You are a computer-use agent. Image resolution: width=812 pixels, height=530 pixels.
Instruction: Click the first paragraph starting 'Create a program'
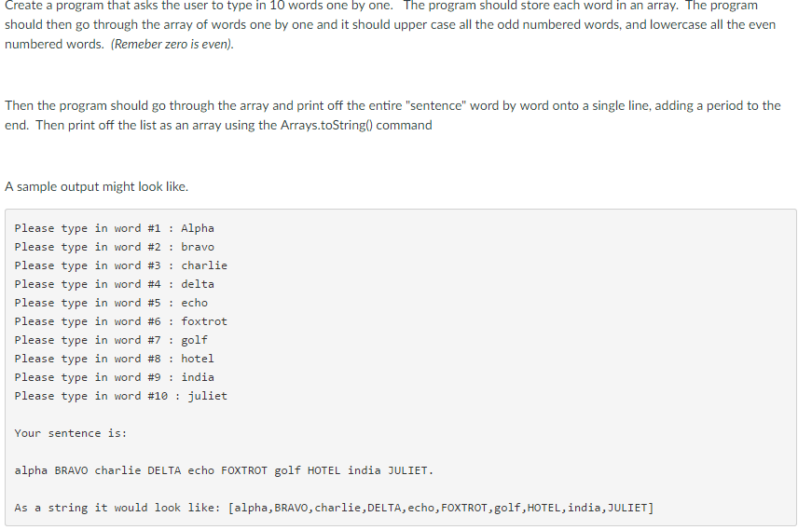point(390,25)
